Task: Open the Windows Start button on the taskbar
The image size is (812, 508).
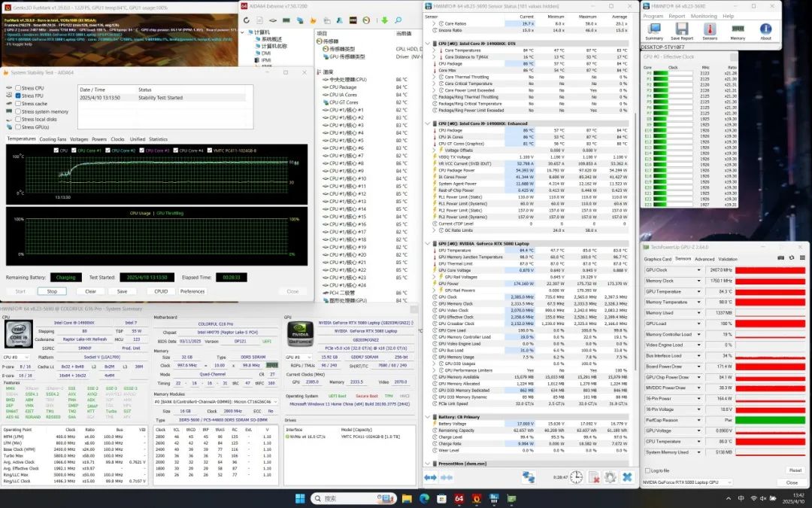Action: pos(300,499)
